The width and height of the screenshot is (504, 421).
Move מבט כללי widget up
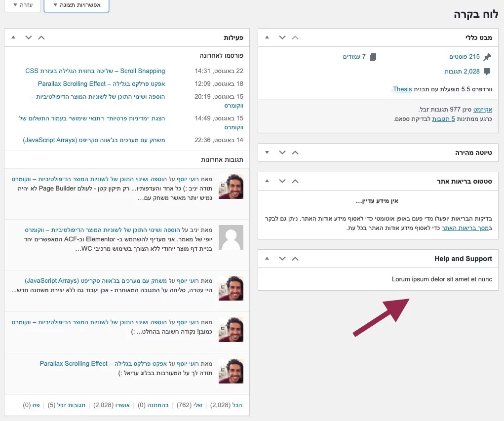[295, 38]
